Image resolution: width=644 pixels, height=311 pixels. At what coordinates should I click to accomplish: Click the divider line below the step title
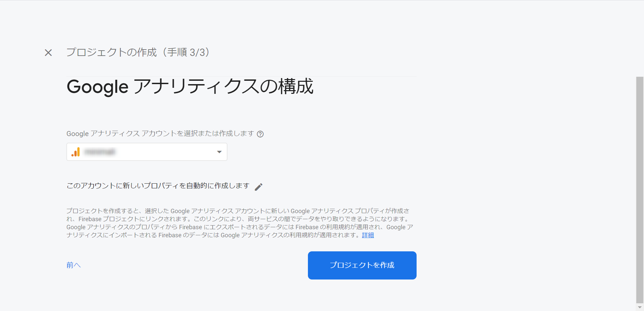[x=241, y=76]
